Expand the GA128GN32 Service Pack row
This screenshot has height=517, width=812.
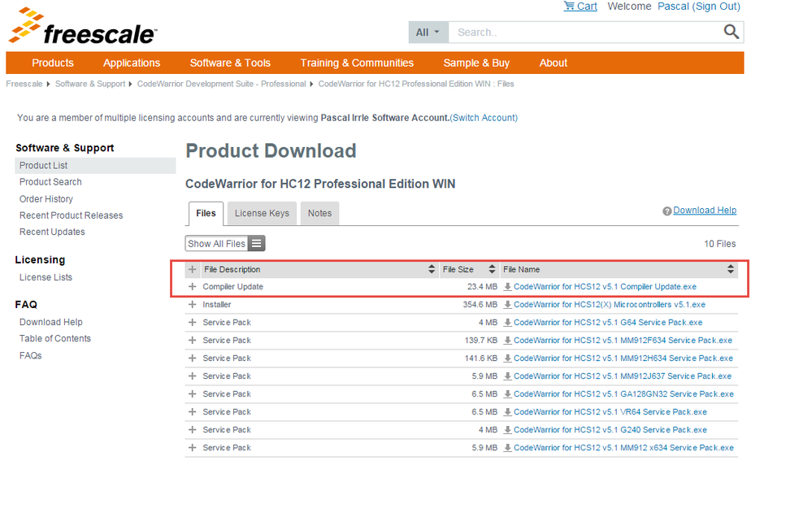pos(192,393)
